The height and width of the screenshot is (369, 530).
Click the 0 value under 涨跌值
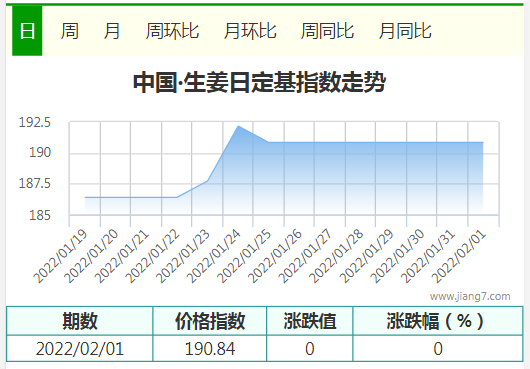coord(310,348)
